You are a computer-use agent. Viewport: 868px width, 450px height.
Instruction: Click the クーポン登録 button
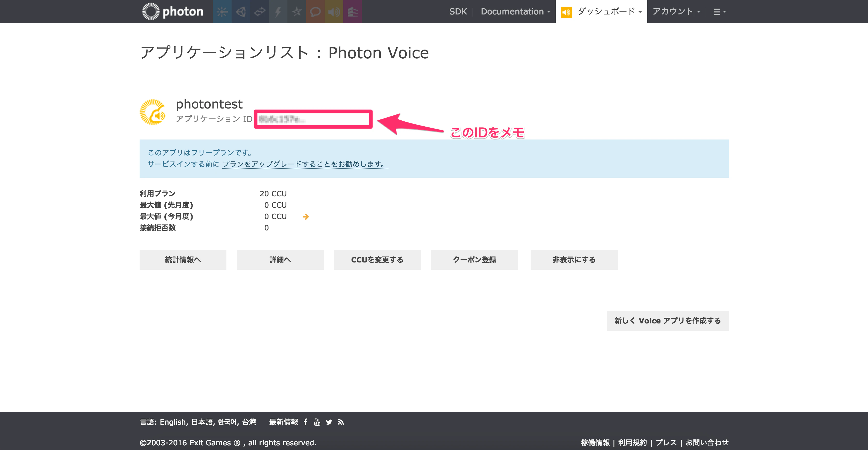click(474, 260)
